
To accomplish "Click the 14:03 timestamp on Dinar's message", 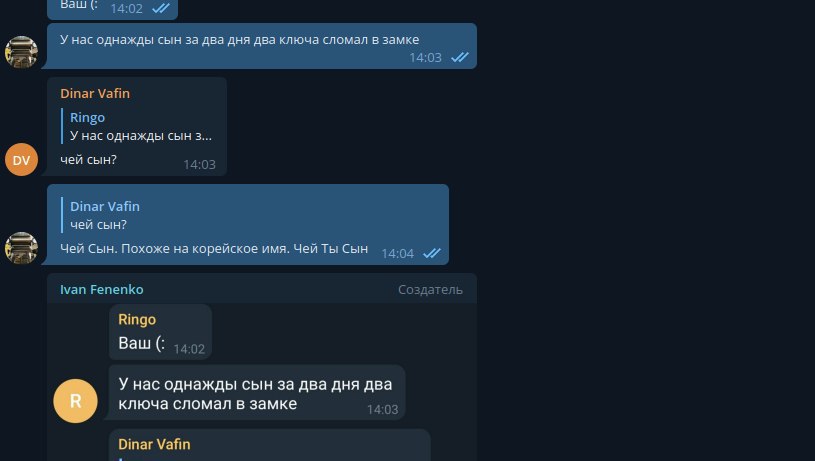I will [x=200, y=164].
